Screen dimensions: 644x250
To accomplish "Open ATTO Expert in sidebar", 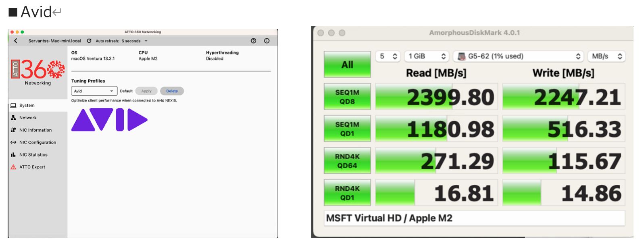I will point(38,167).
